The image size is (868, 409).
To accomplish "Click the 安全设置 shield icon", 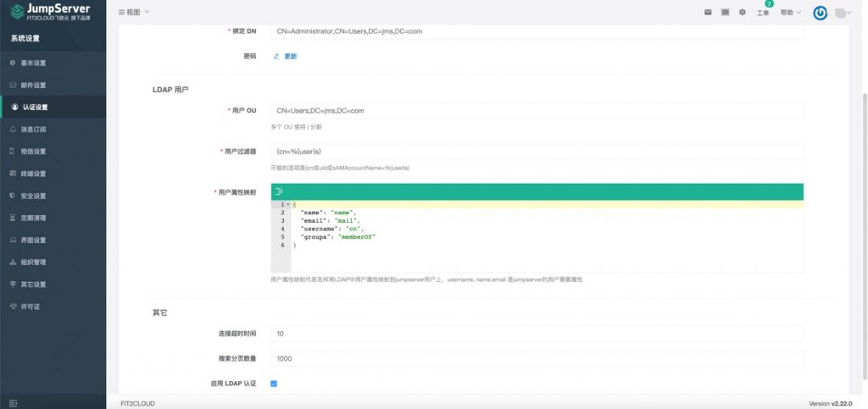I will pos(13,196).
